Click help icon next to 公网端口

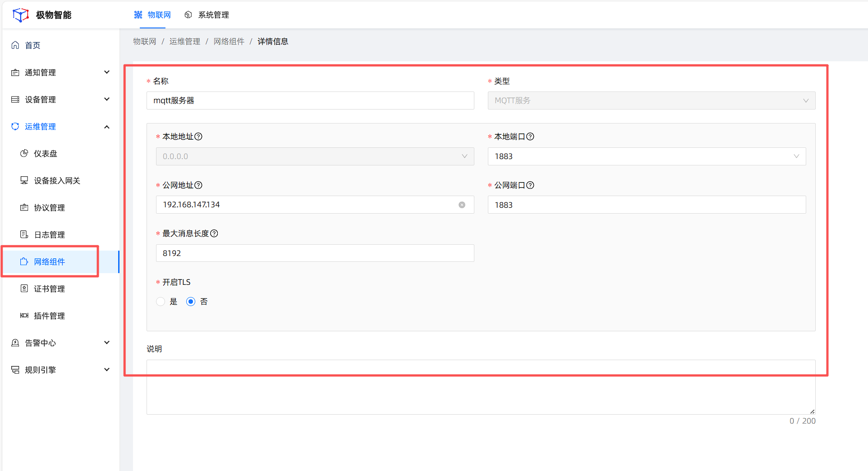[530, 185]
